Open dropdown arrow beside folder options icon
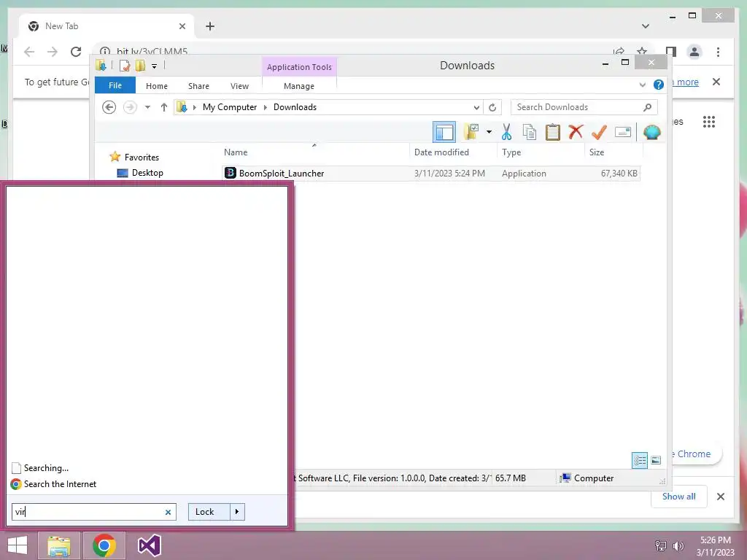Screen dimensions: 747x560 (x=489, y=132)
